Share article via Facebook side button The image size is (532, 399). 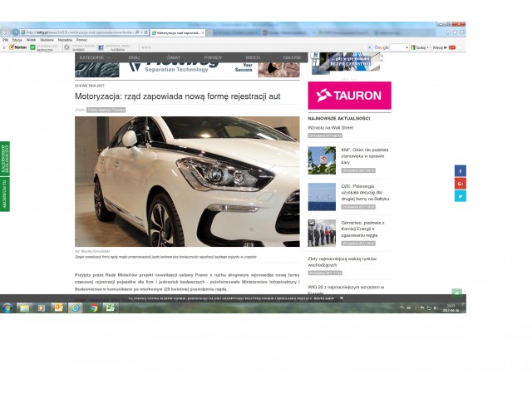pos(461,170)
